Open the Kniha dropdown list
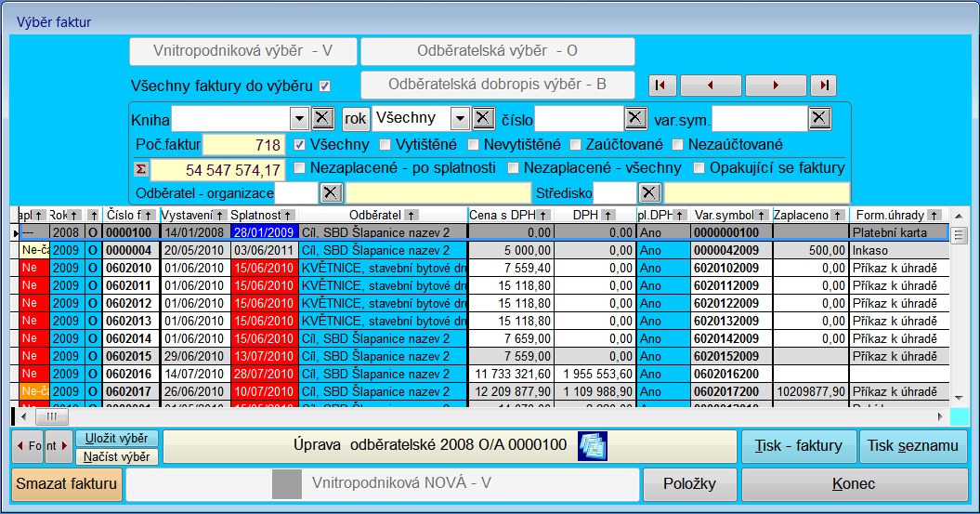 tap(298, 118)
